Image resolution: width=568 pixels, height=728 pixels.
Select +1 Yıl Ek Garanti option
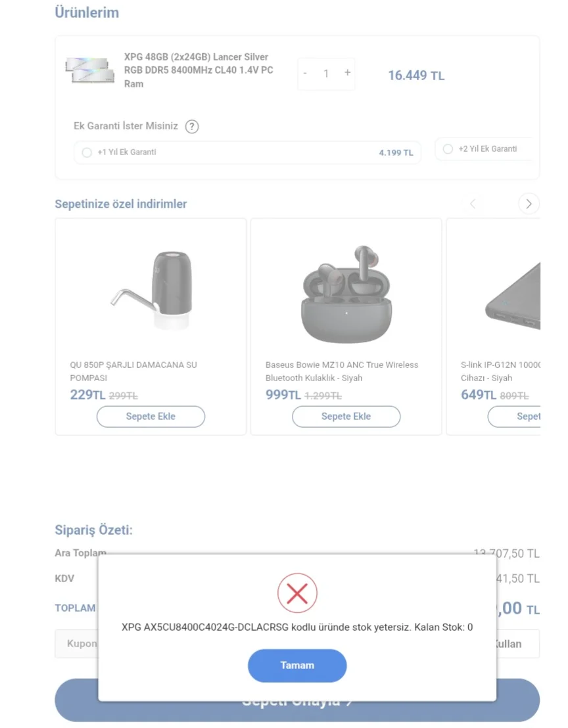click(x=87, y=152)
